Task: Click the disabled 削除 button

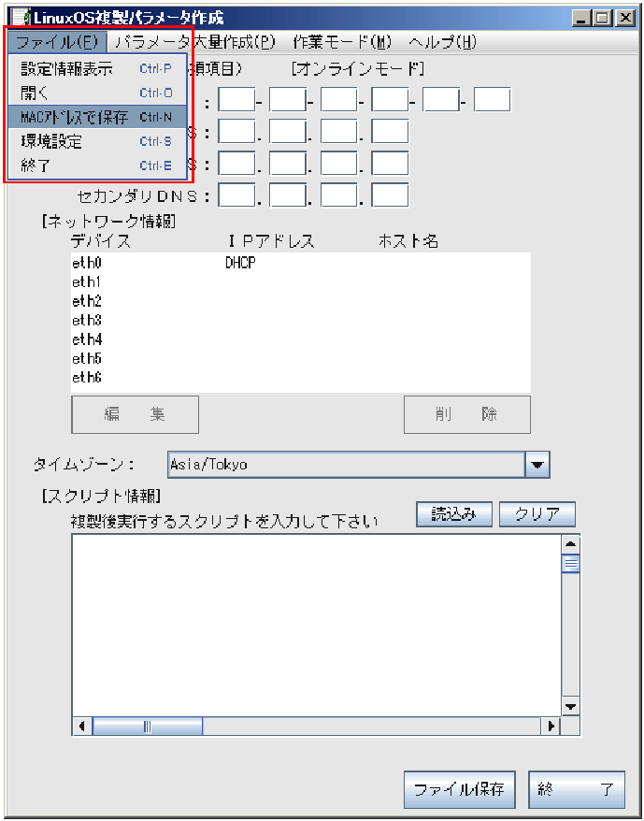Action: [467, 414]
